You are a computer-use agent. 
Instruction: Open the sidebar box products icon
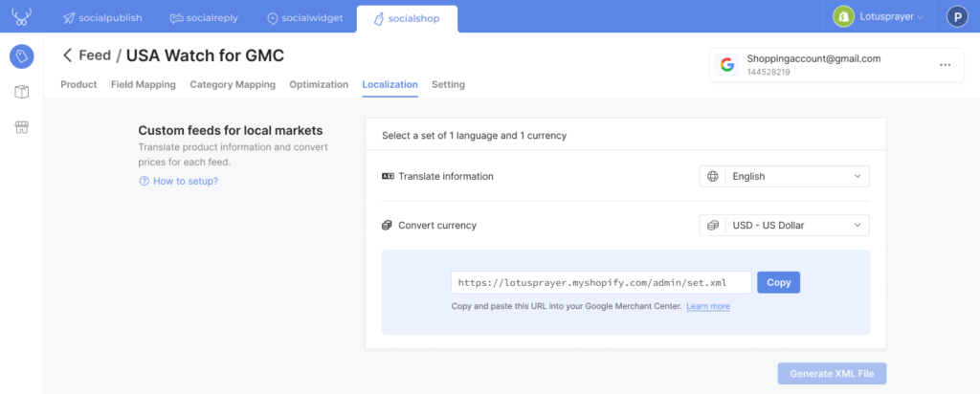coord(22,93)
